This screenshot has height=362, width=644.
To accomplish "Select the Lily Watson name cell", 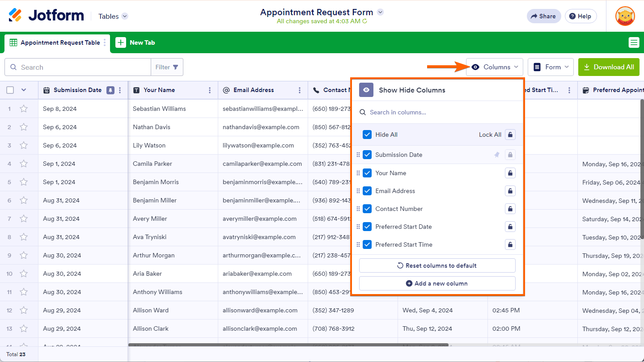I will pyautogui.click(x=173, y=145).
